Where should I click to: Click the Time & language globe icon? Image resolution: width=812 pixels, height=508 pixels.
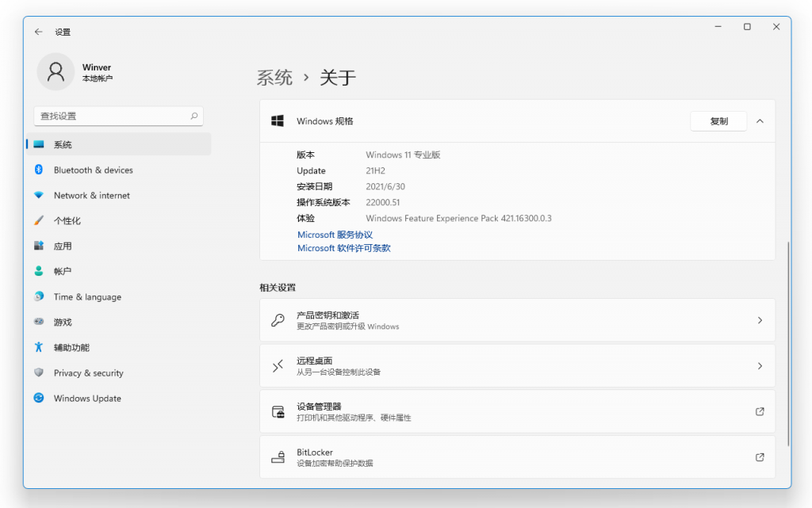pyautogui.click(x=39, y=296)
